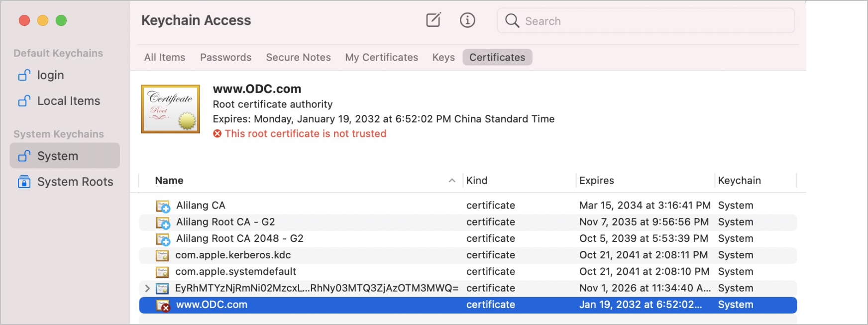
Task: Click the com.apple.systemdefault certificate icon
Action: tap(162, 272)
